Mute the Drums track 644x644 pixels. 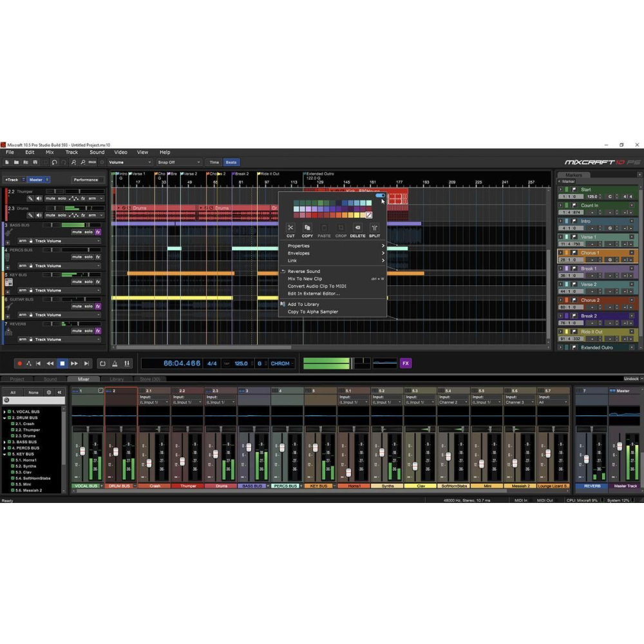[x=50, y=215]
